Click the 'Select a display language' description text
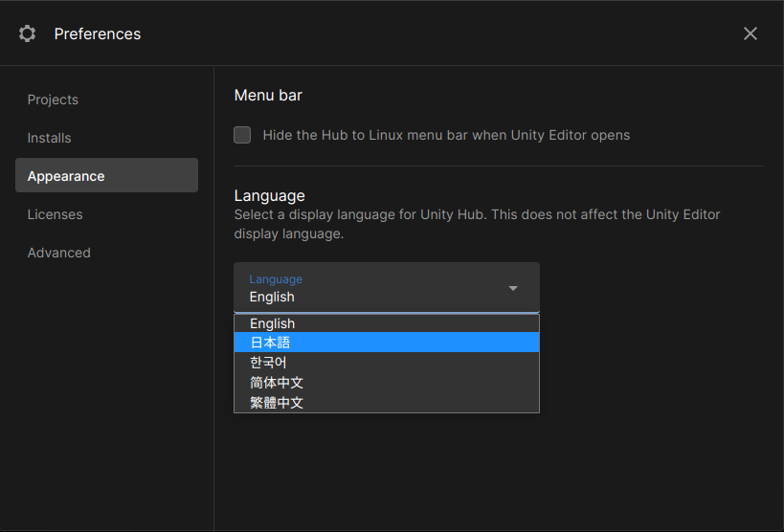Screen dimensions: 784x532 [x=477, y=224]
